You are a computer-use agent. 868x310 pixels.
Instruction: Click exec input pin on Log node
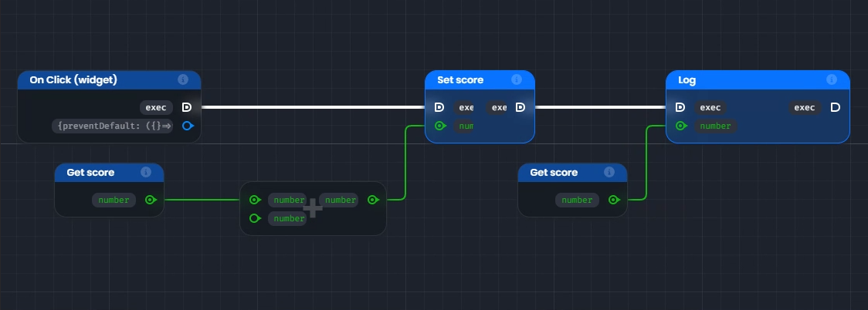pyautogui.click(x=680, y=107)
